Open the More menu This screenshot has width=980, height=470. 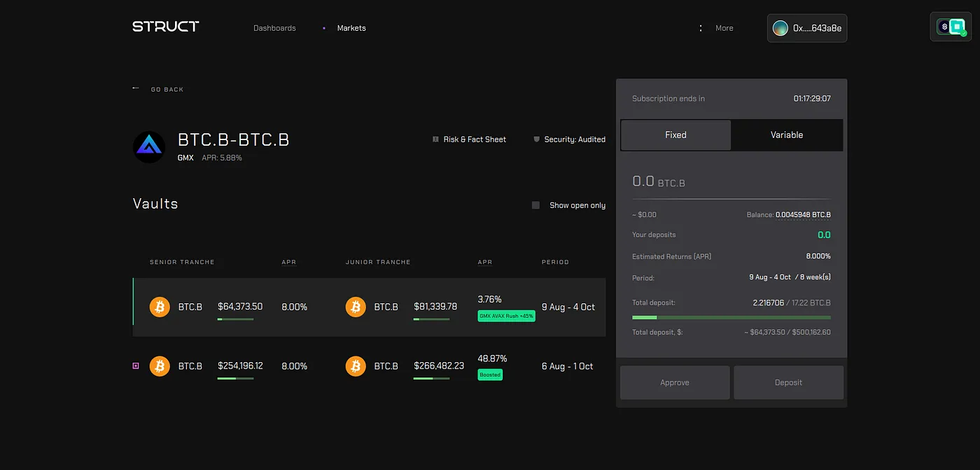[x=724, y=28]
